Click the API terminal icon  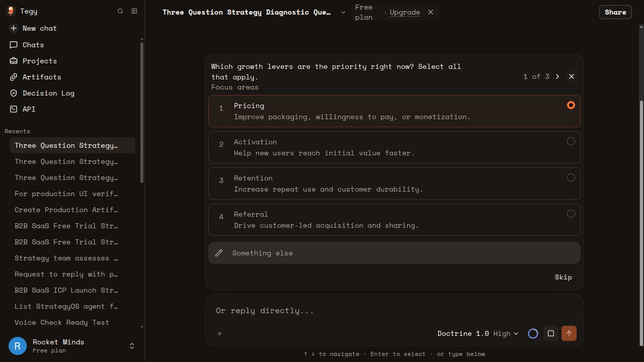tap(14, 109)
